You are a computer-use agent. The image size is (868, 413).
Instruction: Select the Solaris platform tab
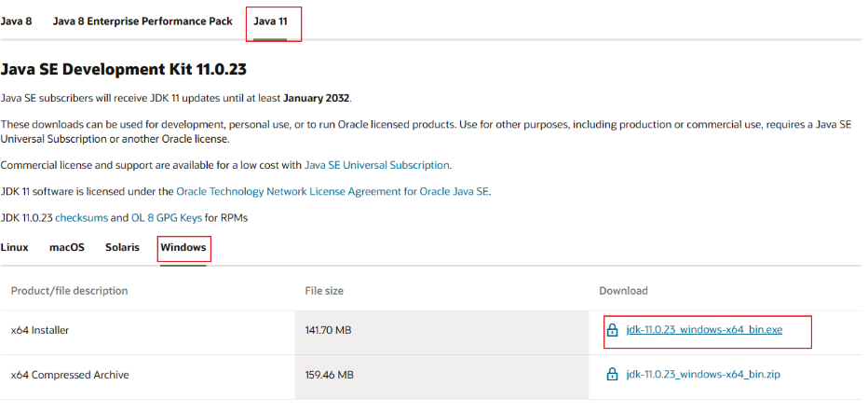(122, 247)
